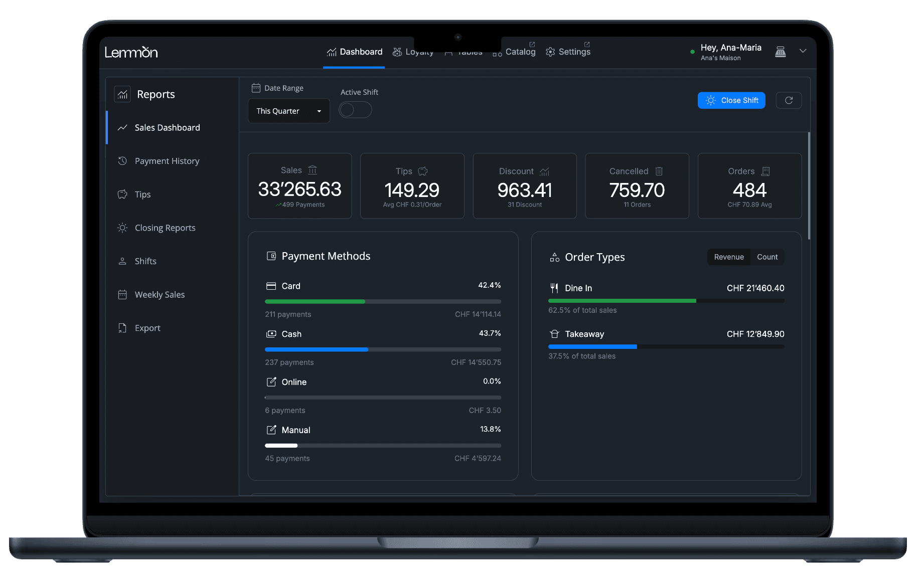Click the Hey, Ana-Maria user label

[x=731, y=48]
